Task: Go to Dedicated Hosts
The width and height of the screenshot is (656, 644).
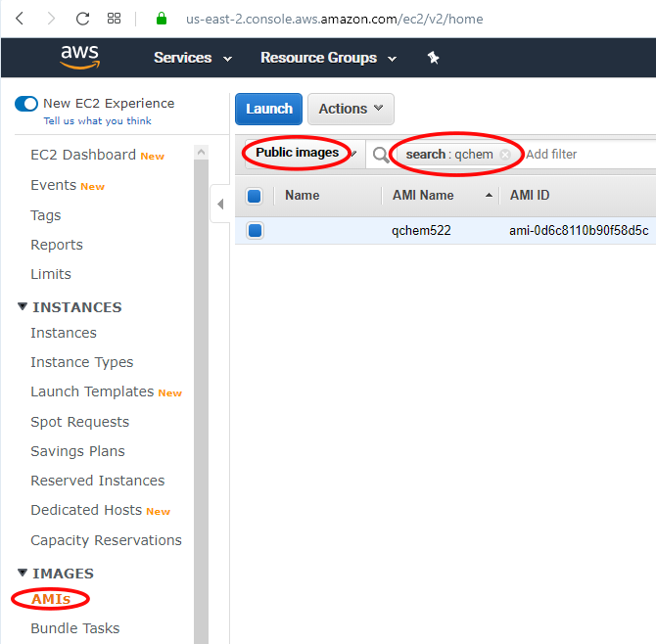Action: [x=86, y=510]
